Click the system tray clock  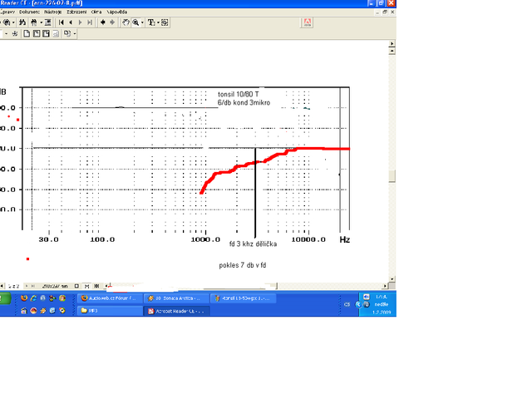(x=382, y=304)
